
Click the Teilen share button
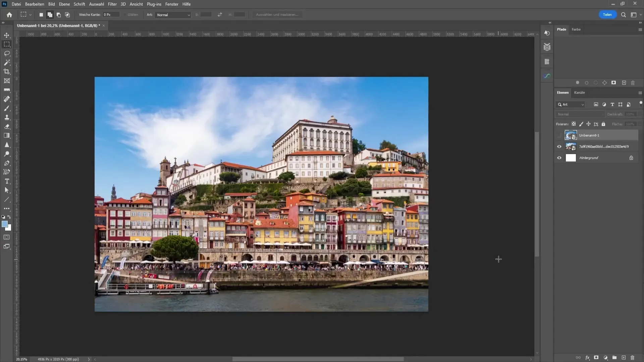tap(607, 15)
